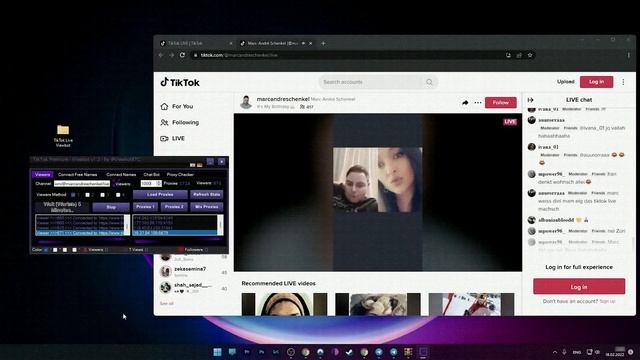Select TikTok Live Viewbot desktop folder
This screenshot has width=640, height=360.
[63, 136]
